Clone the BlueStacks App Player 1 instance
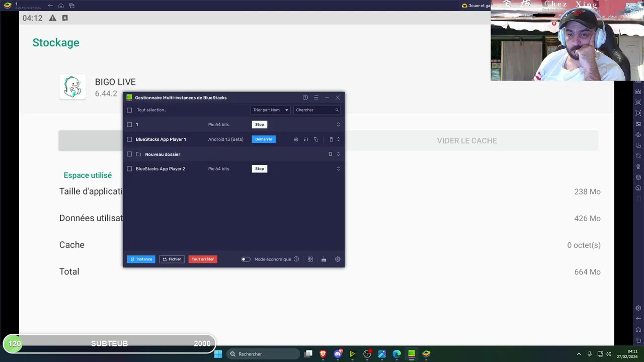The image size is (644, 362). tap(316, 139)
